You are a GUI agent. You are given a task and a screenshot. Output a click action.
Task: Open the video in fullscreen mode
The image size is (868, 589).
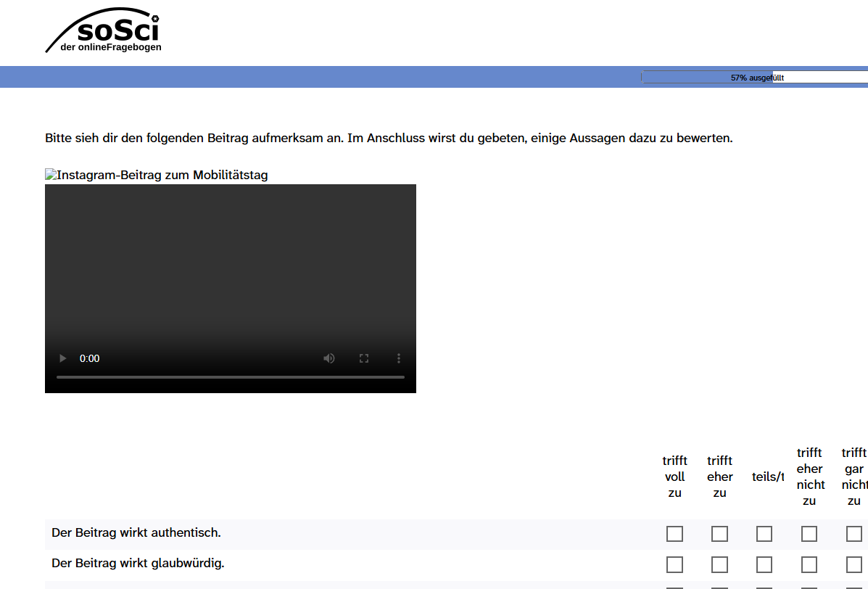[x=364, y=358]
